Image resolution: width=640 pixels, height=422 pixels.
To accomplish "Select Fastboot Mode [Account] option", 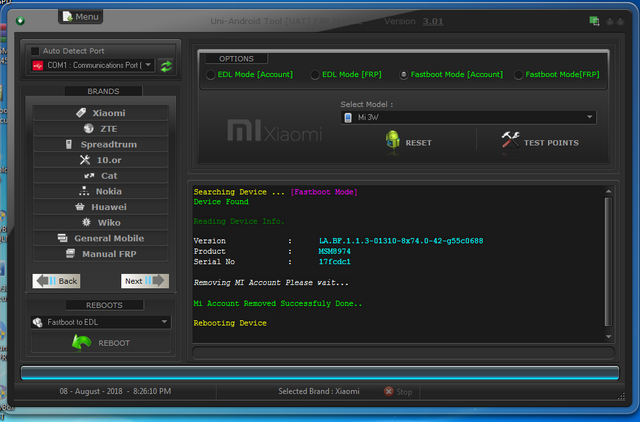I will 451,75.
